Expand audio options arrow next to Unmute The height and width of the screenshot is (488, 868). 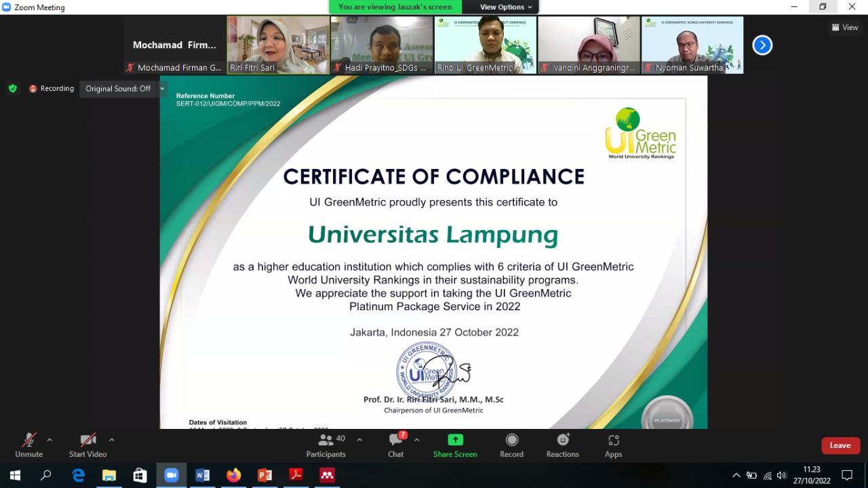[50, 440]
